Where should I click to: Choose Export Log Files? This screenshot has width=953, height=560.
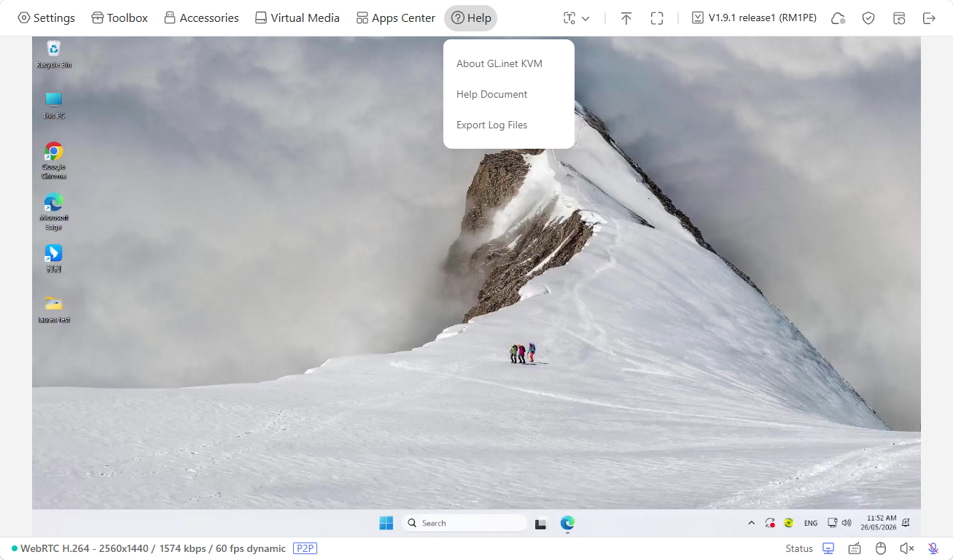tap(492, 125)
